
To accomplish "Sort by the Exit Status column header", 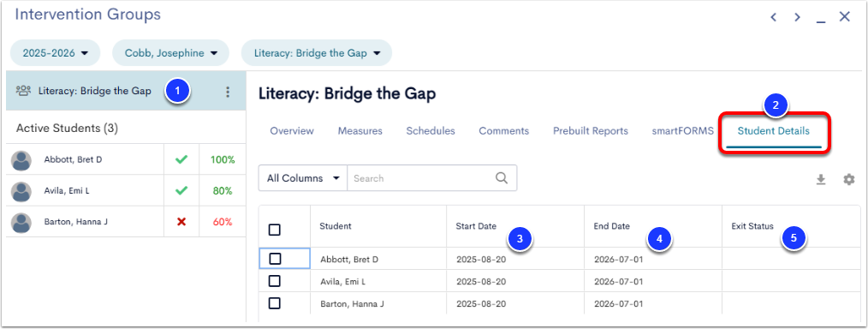I will click(x=752, y=226).
